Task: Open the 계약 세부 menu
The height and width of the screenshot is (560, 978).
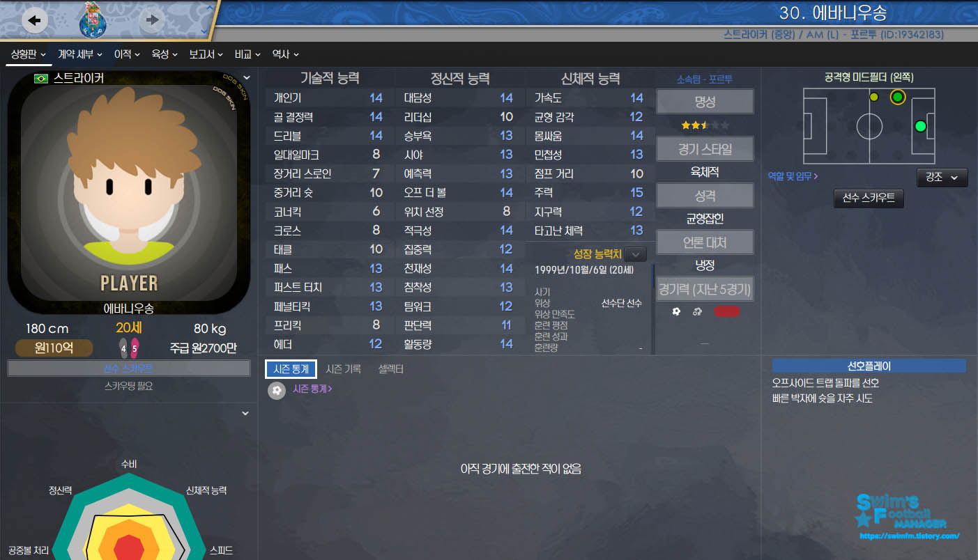Action: pos(80,54)
